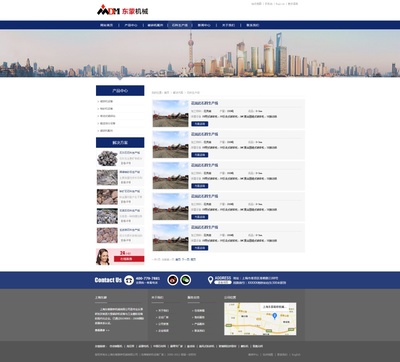The width and height of the screenshot is (400, 362).
Task: Open the first production line listing's photo
Action: tap(171, 114)
